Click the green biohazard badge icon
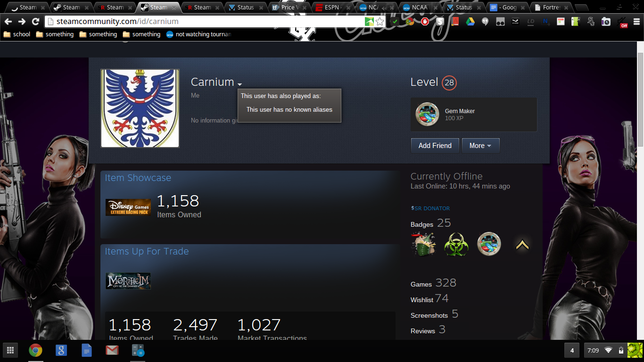The width and height of the screenshot is (644, 362). click(456, 244)
